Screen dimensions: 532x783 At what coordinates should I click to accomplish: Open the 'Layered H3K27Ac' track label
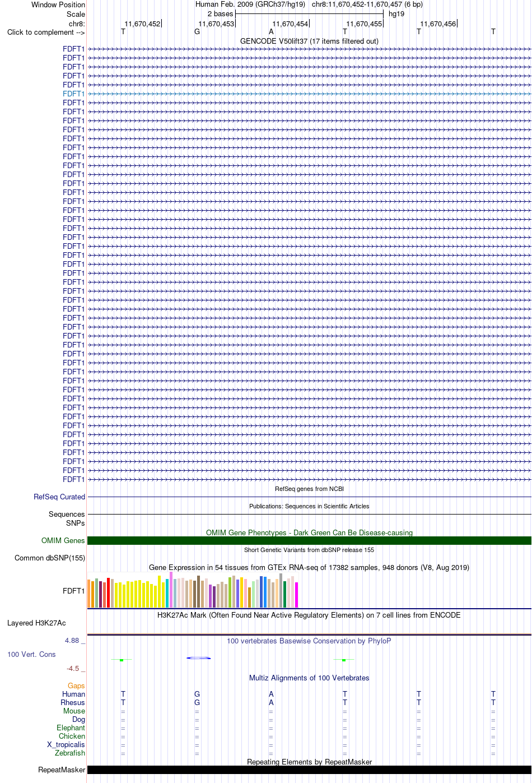(x=36, y=623)
